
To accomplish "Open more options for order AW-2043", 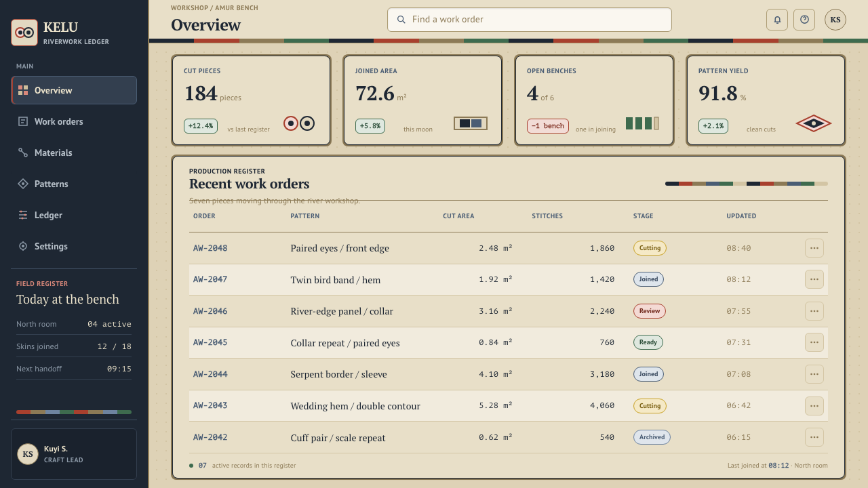I will click(814, 406).
